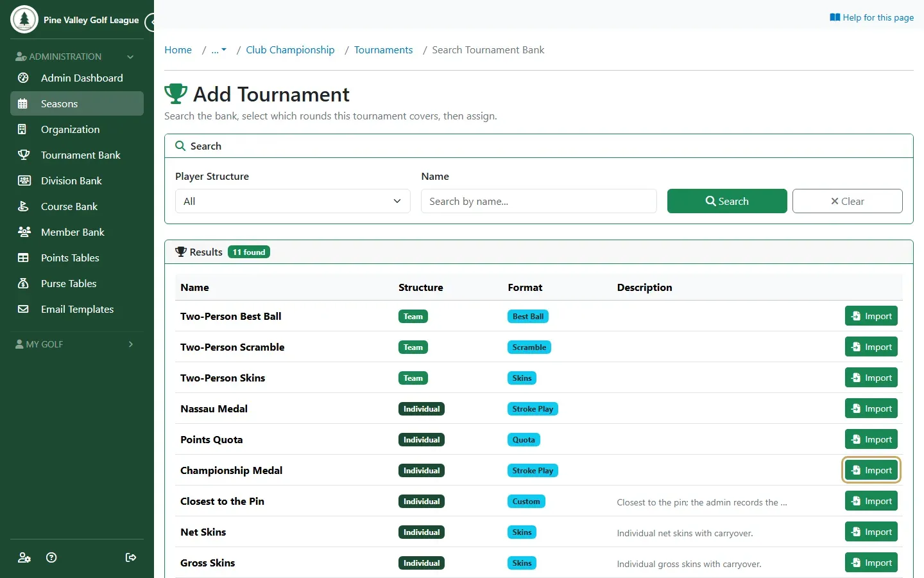Click the sign out icon
Image resolution: width=924 pixels, height=578 pixels.
[x=131, y=557]
